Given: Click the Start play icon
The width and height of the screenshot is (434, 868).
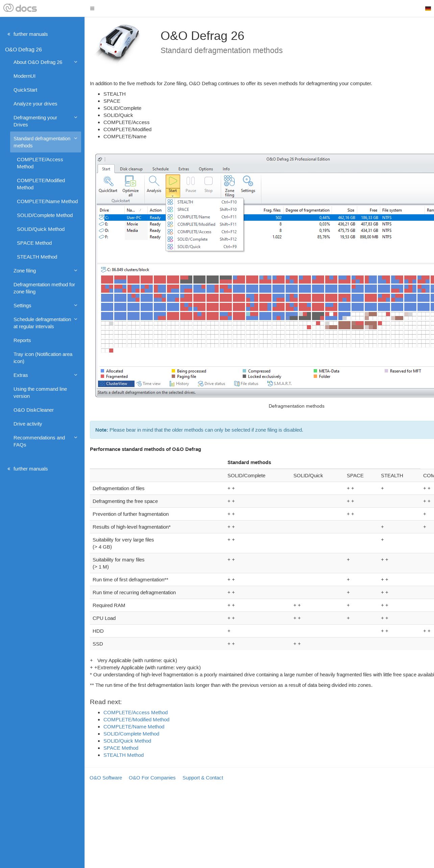Looking at the screenshot, I should (x=173, y=181).
